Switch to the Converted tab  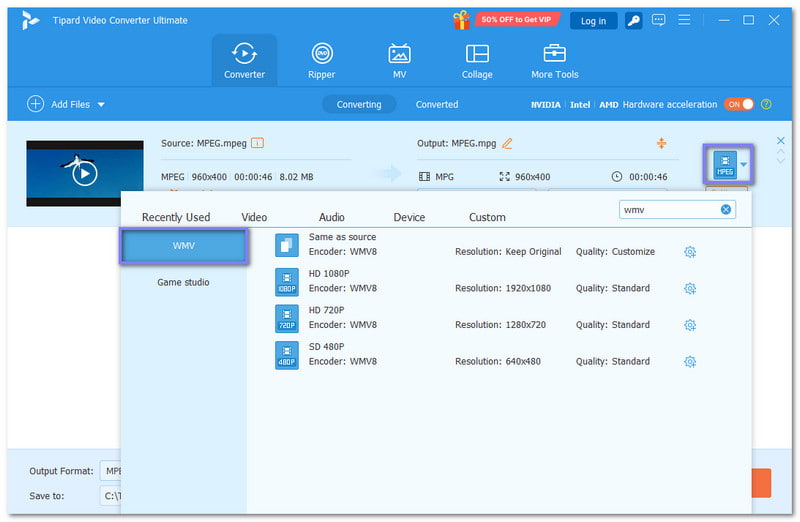437,104
